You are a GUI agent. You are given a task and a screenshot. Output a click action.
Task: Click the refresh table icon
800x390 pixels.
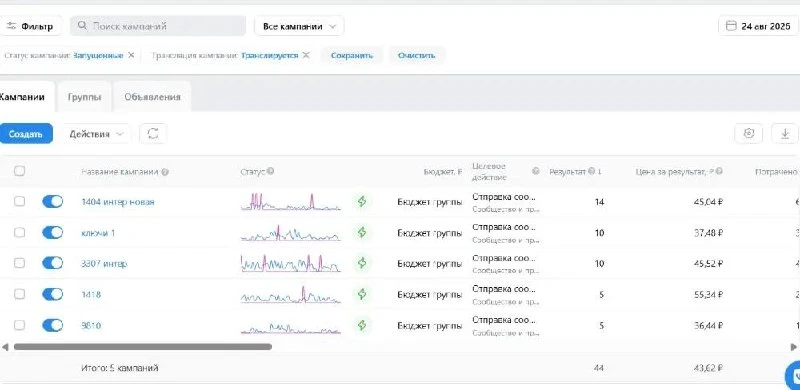click(153, 134)
